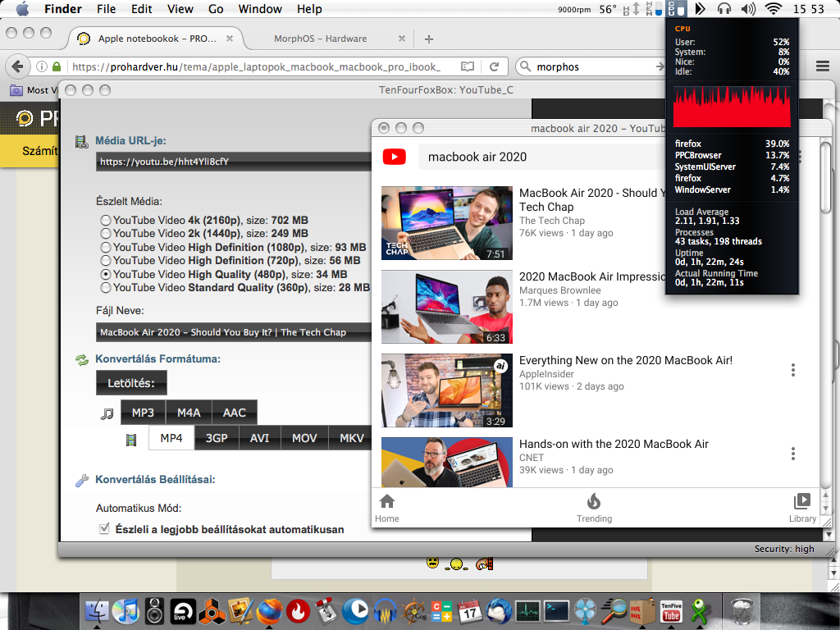Choose AAC audio format
Image resolution: width=840 pixels, height=630 pixels.
click(234, 413)
